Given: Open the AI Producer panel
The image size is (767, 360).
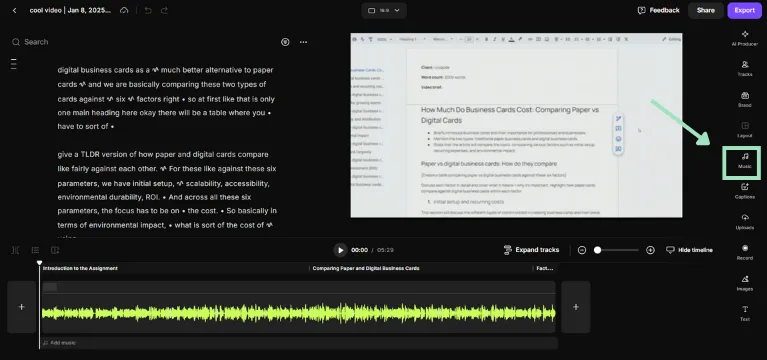Looking at the screenshot, I should pyautogui.click(x=744, y=38).
